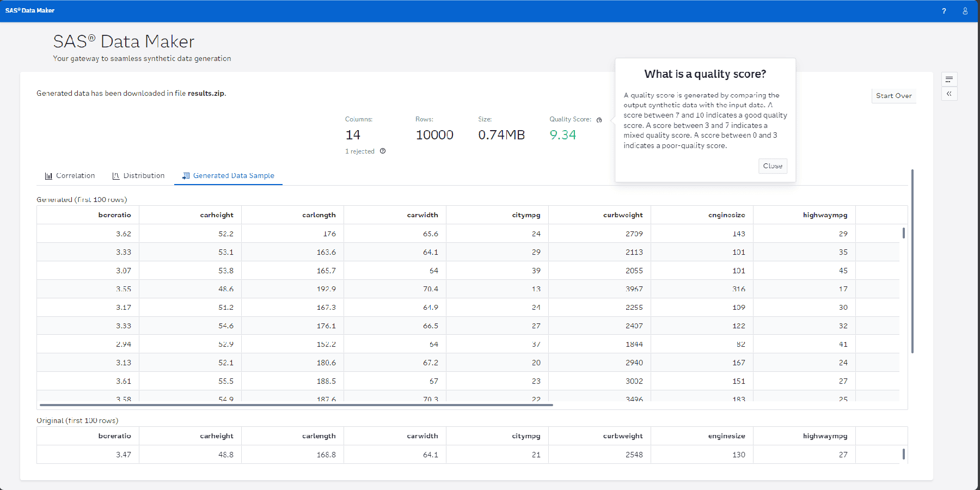Open the table options hamburger icon
This screenshot has width=980, height=490.
point(949,79)
